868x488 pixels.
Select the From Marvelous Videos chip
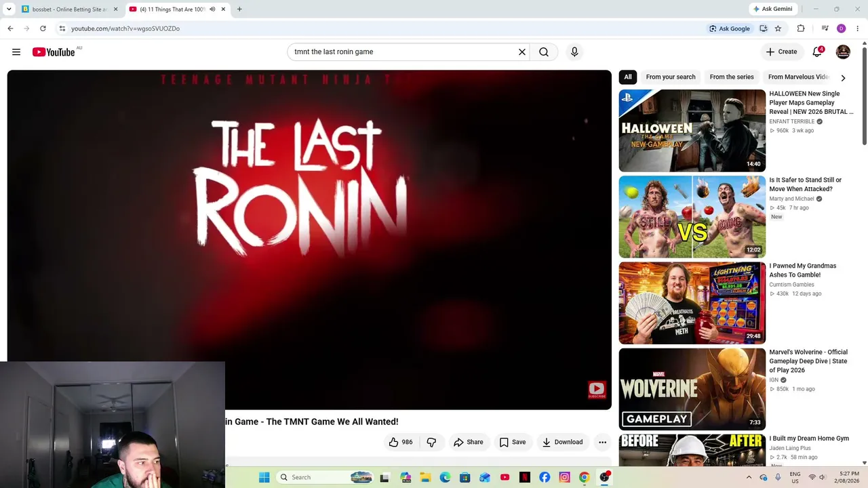coord(798,77)
